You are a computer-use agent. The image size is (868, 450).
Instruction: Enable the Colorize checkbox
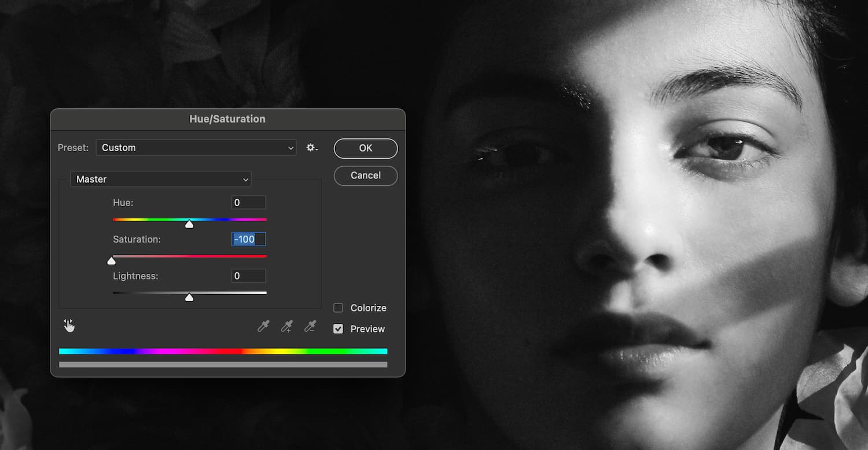339,308
